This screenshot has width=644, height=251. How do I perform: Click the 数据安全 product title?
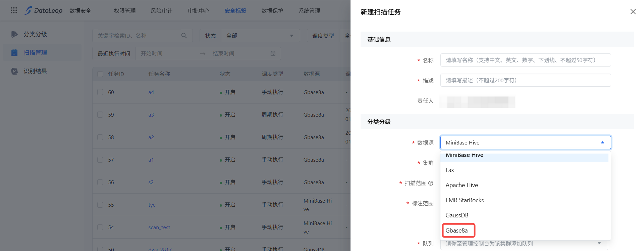coord(80,11)
